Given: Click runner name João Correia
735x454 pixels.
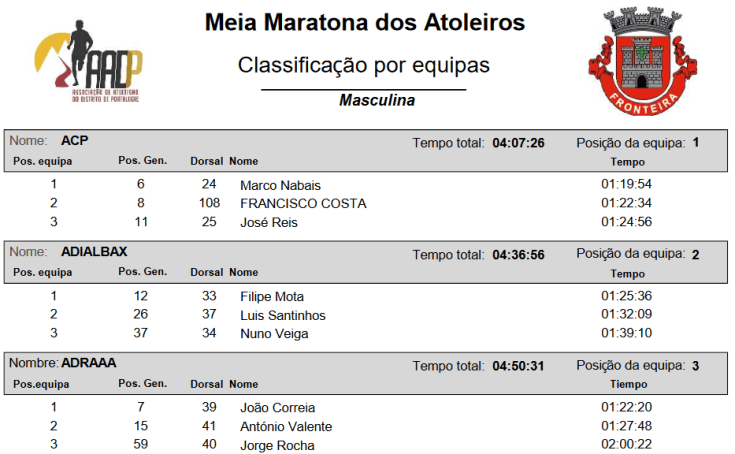Looking at the screenshot, I should [x=278, y=408].
